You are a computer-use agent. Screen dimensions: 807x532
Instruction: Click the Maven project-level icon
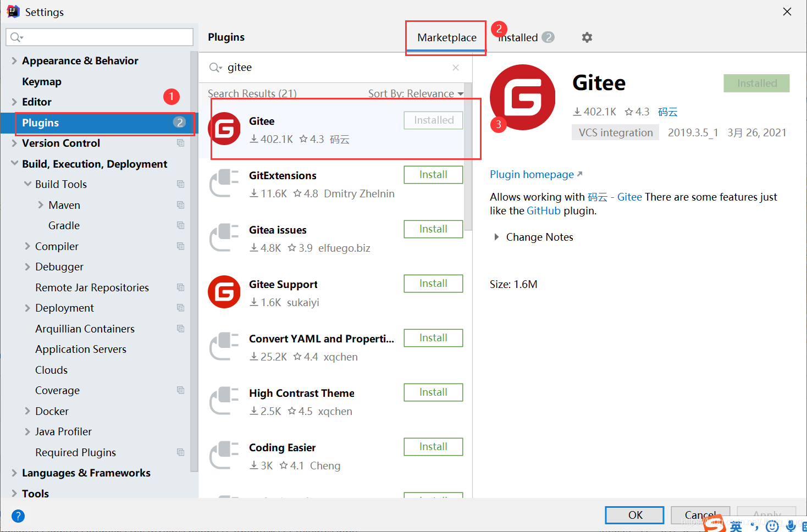coord(180,205)
